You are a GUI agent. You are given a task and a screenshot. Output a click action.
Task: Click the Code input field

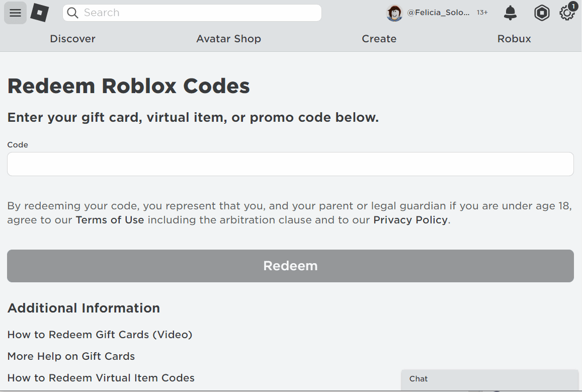[x=291, y=164]
